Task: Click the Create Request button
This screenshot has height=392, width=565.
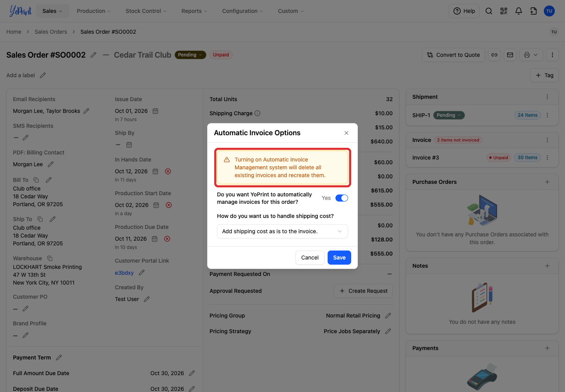Action: click(363, 291)
